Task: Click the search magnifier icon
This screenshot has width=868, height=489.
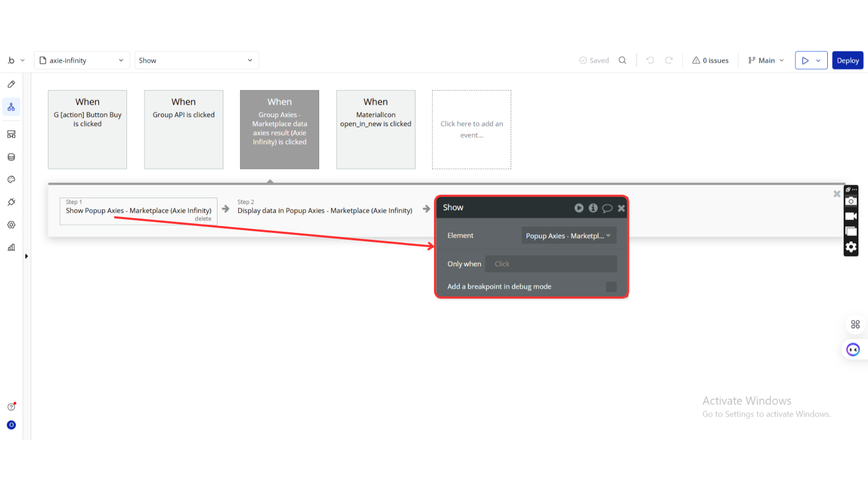Action: click(x=622, y=60)
